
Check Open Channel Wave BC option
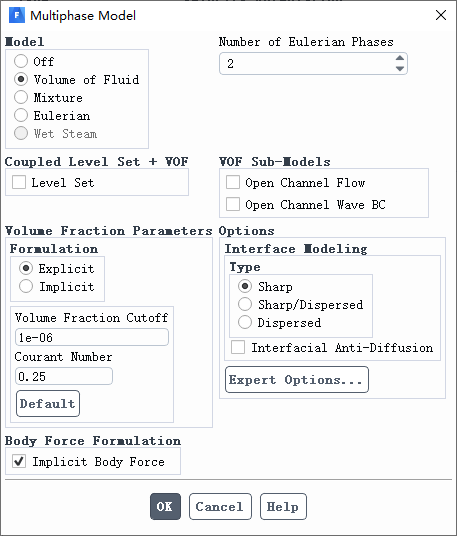[x=233, y=204]
